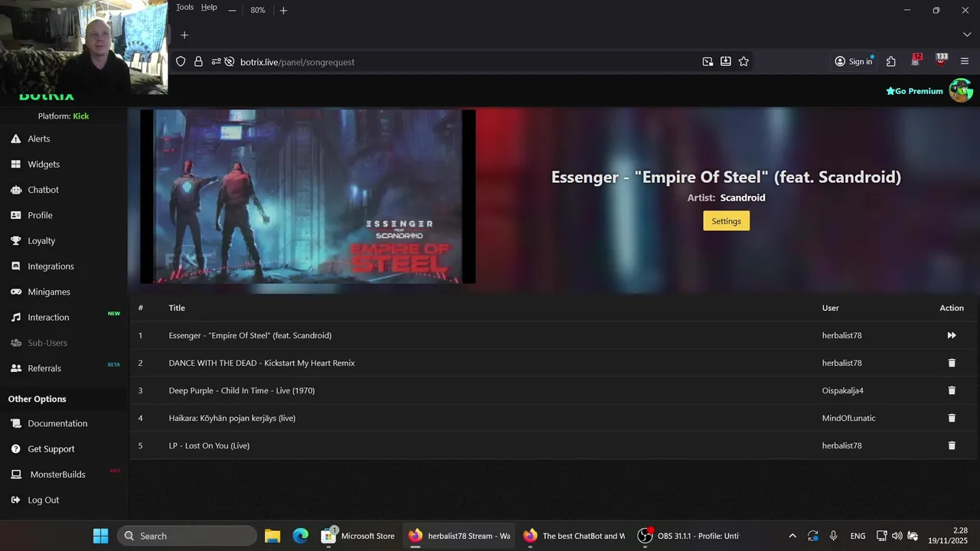This screenshot has height=551, width=980.
Task: Click user MindOfLunatic in the table
Action: coord(849,418)
